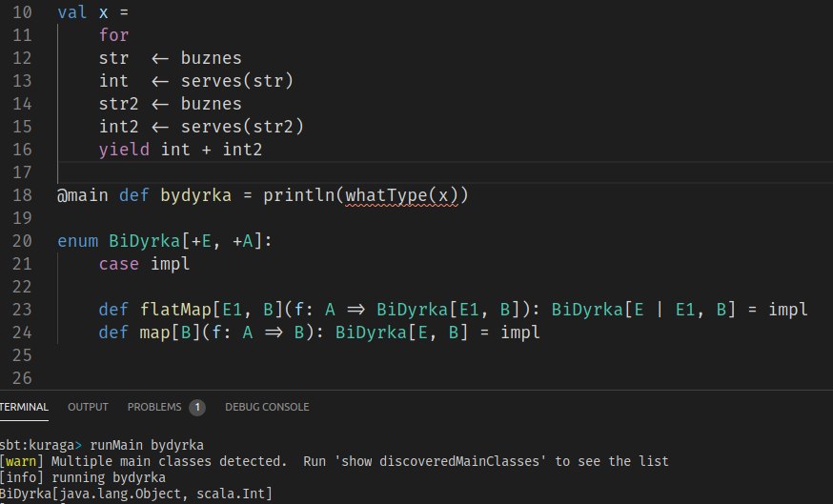Click 'BiDyrka' enum name on line 20
Screen dimensions: 833x504
click(x=145, y=241)
